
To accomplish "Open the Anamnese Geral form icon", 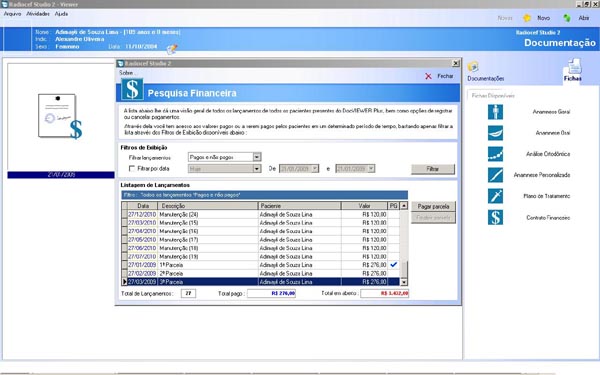I will pyautogui.click(x=495, y=112).
